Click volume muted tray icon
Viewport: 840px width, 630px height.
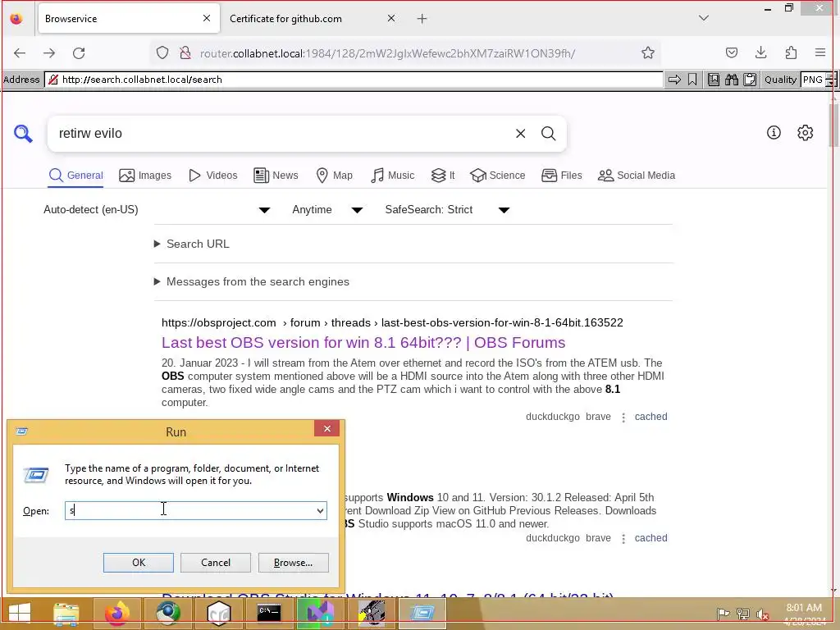pos(762,614)
